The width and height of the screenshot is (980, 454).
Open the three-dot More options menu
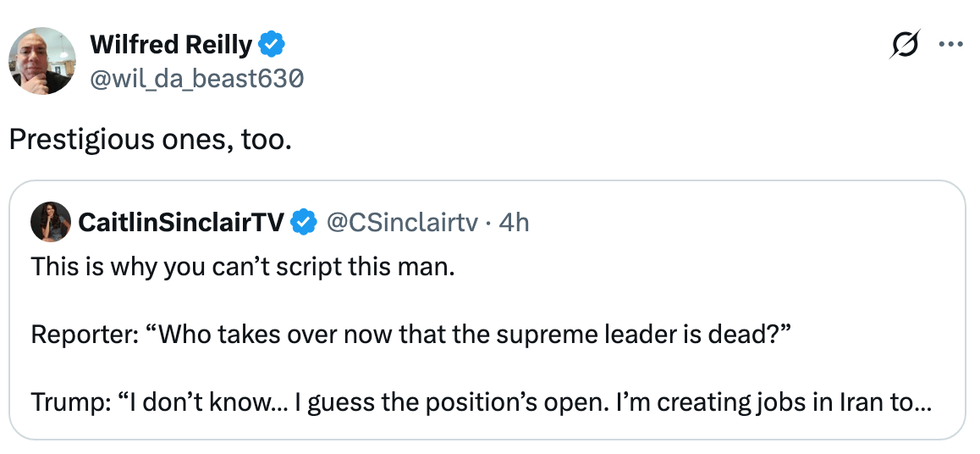tap(951, 46)
